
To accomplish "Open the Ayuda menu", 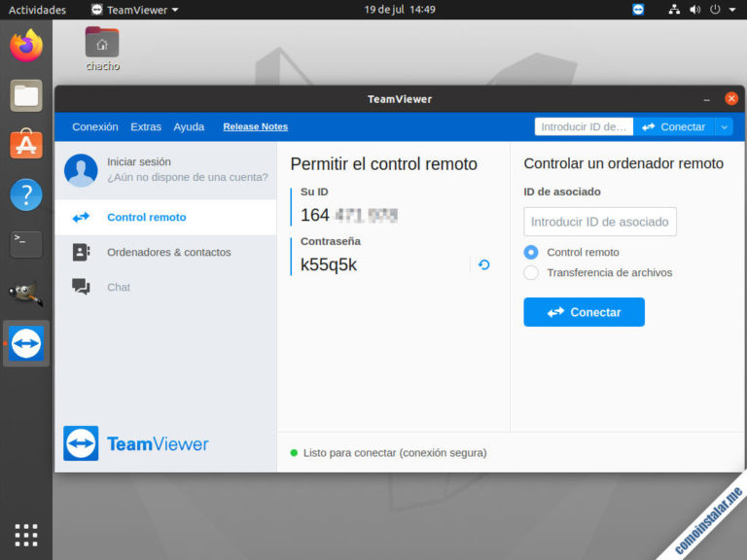I will click(189, 126).
